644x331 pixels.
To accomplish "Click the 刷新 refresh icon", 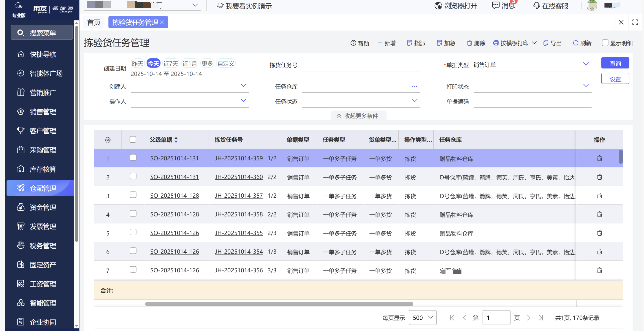I will (575, 43).
